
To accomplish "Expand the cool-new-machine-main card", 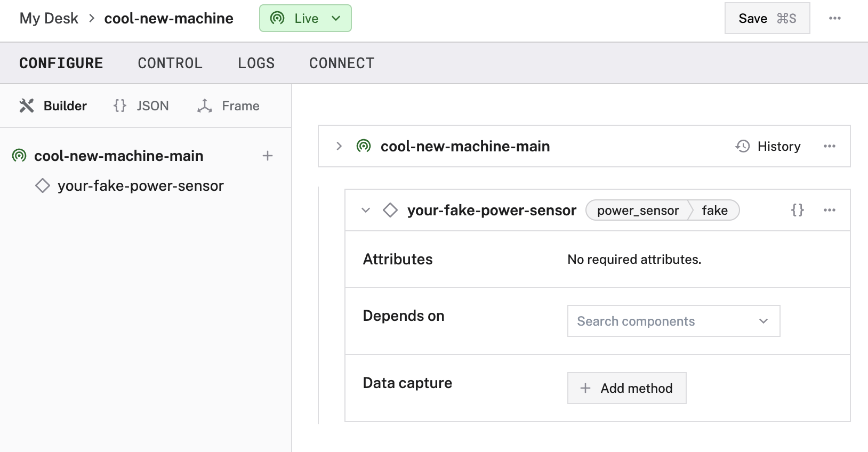I will pos(339,146).
